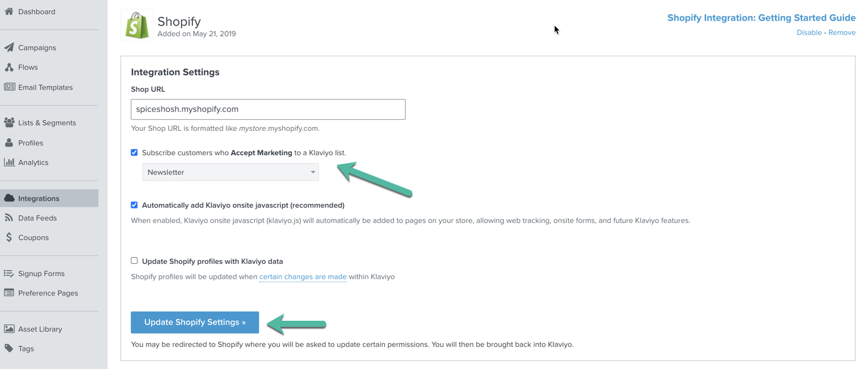
Task: Click Update Shopify Settings button
Action: point(195,323)
